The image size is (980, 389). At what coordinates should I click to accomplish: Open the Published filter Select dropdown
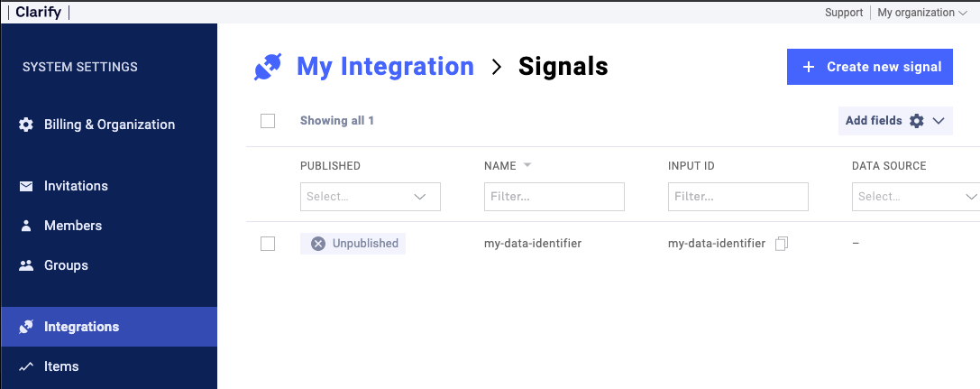click(370, 197)
